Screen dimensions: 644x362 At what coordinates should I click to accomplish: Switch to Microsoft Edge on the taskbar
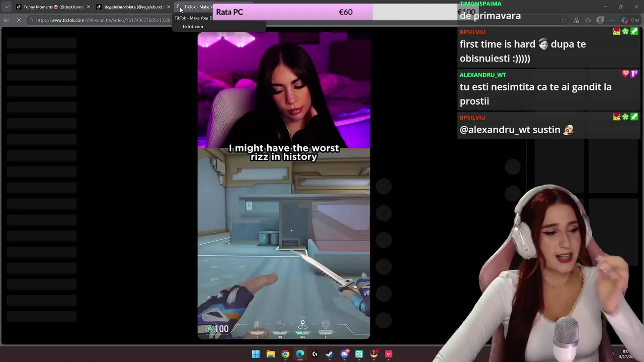click(300, 354)
